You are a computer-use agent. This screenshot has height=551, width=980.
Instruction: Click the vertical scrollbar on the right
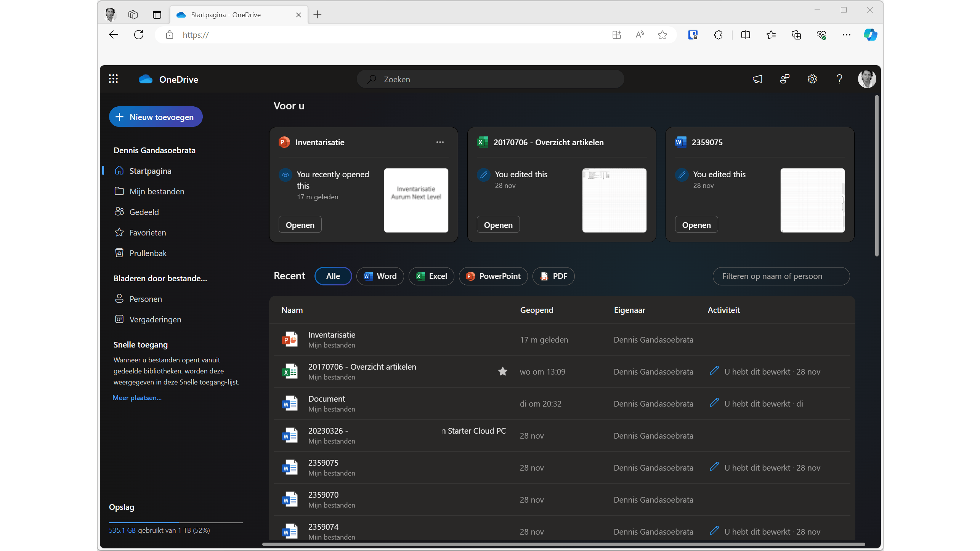pyautogui.click(x=876, y=175)
